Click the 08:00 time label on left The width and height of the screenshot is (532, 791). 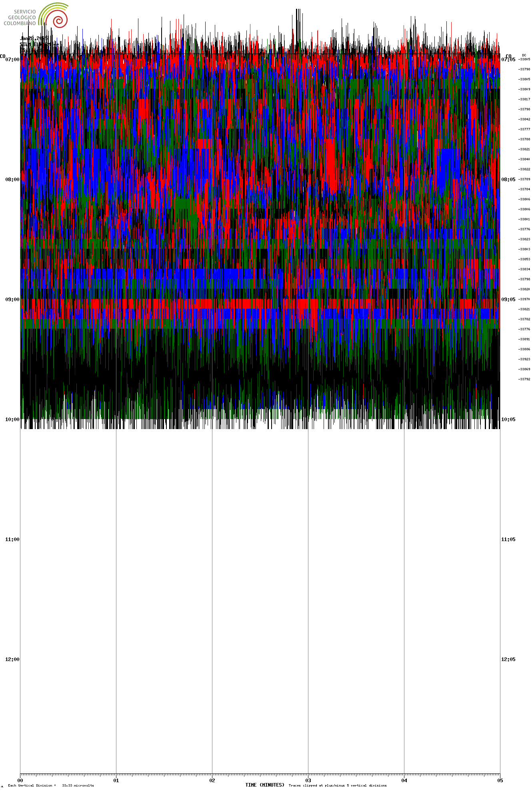12,180
